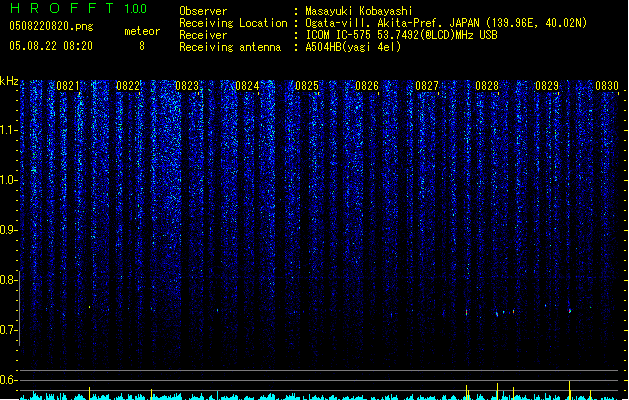Click the 1.1 kHz axis tick label
629x400 pixels.
tap(8, 130)
